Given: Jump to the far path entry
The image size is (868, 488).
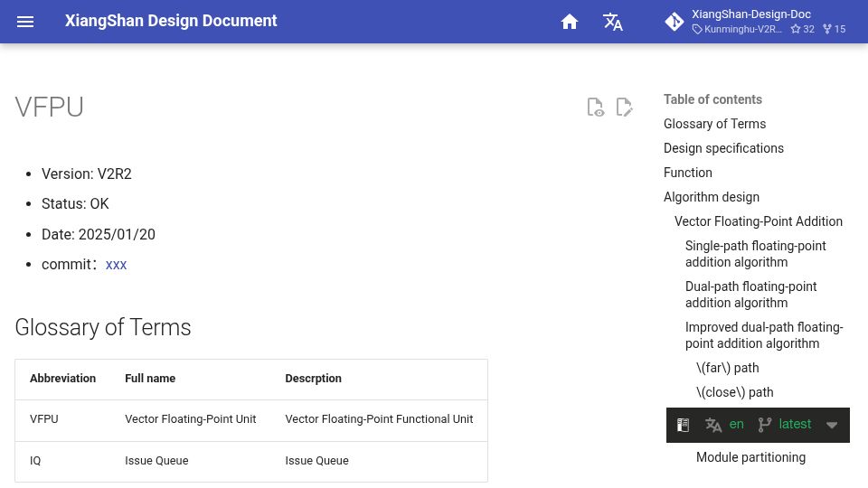Looking at the screenshot, I should [x=727, y=368].
